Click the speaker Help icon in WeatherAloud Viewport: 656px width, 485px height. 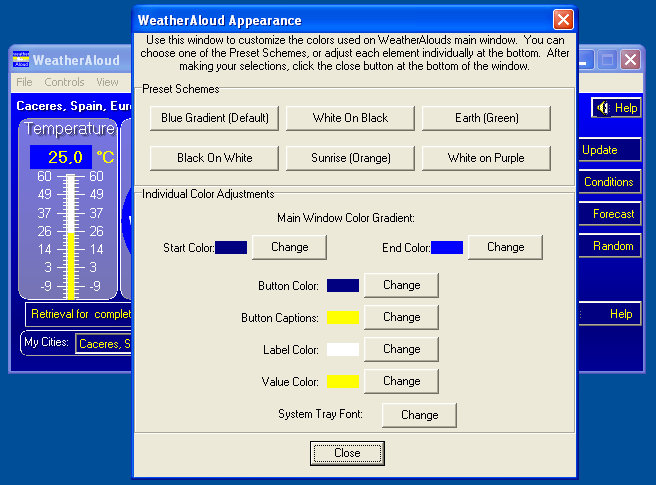[616, 108]
